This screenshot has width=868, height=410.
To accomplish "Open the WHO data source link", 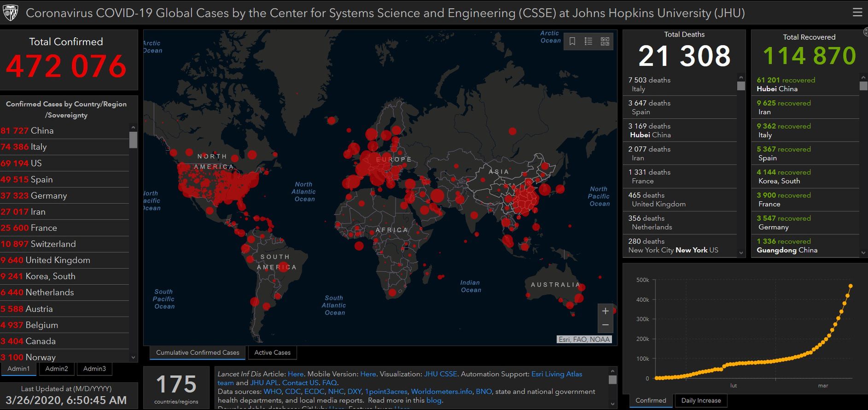I will tap(272, 392).
